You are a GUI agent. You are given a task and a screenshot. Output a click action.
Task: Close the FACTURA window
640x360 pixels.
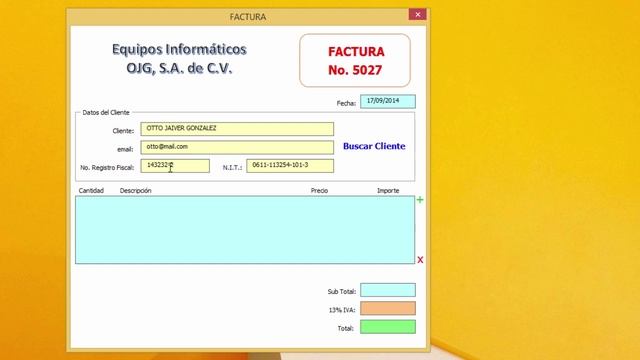click(418, 14)
